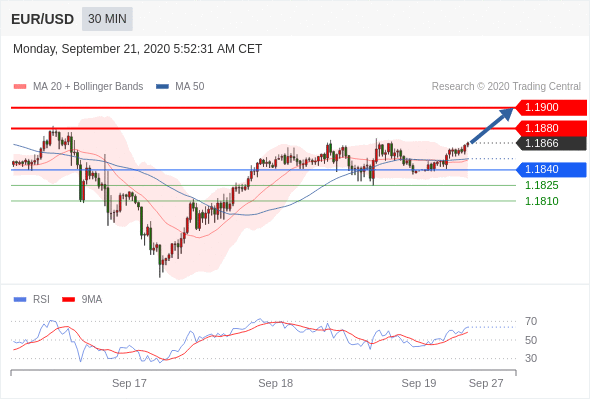Click the 30 MIN timeframe button
Viewport: 590px width, 400px height.
coord(107,19)
